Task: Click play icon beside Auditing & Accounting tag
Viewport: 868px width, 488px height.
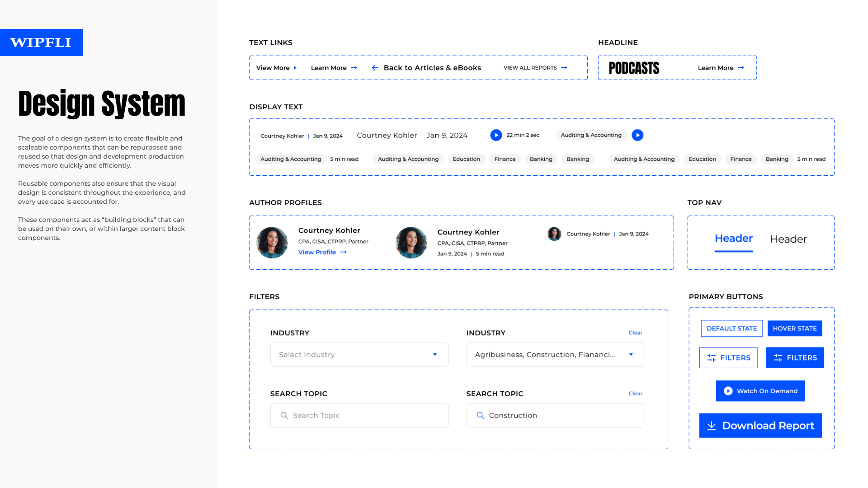Action: 637,135
